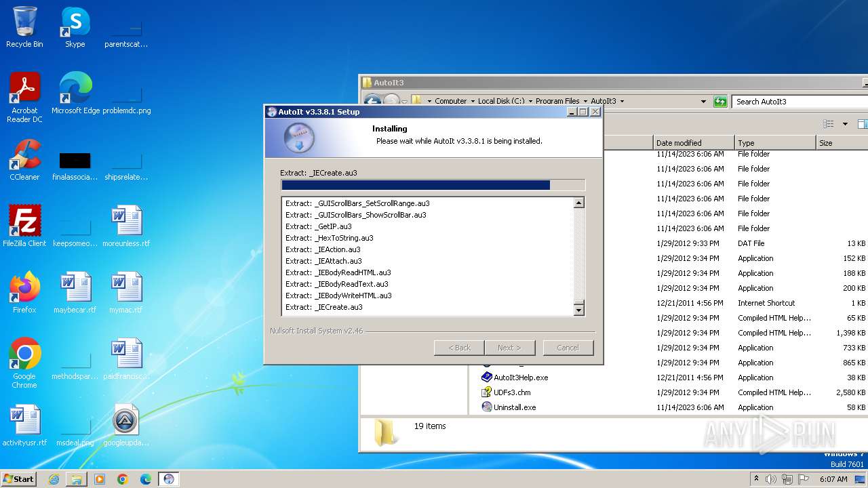868x488 pixels.
Task: Click the volume speaker tray icon
Action: (771, 479)
